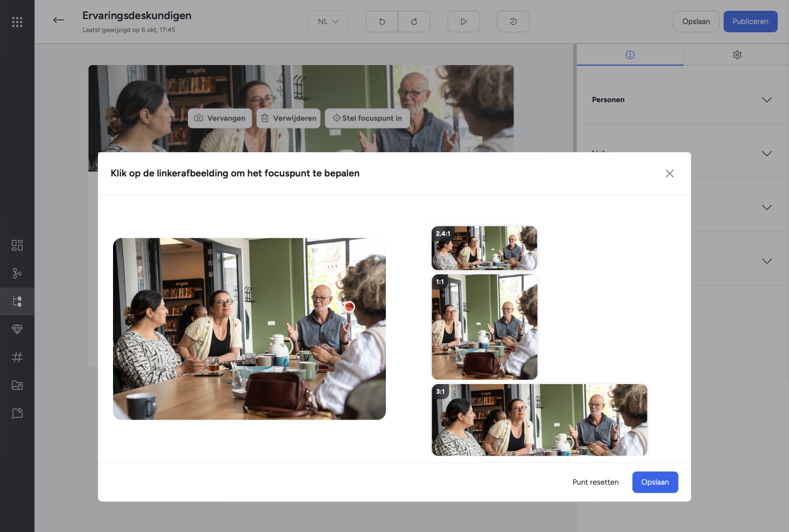The height and width of the screenshot is (532, 789).
Task: Open the hashtag icon in sidebar
Action: (17, 357)
